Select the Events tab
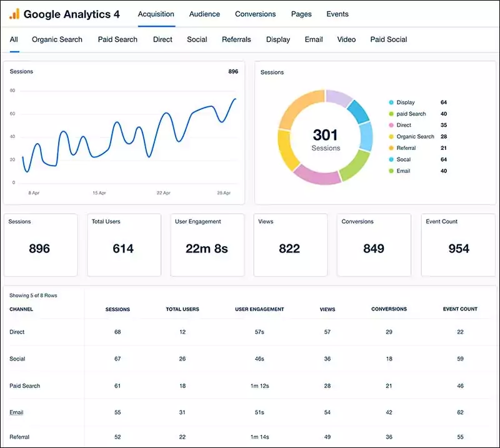 click(x=337, y=14)
